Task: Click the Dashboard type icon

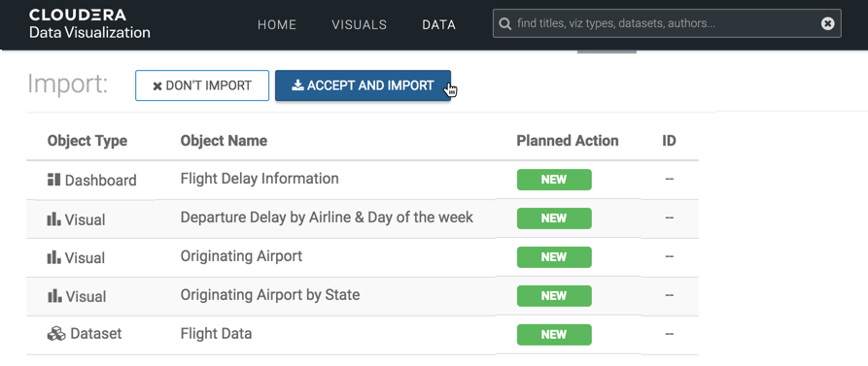Action: coord(53,180)
